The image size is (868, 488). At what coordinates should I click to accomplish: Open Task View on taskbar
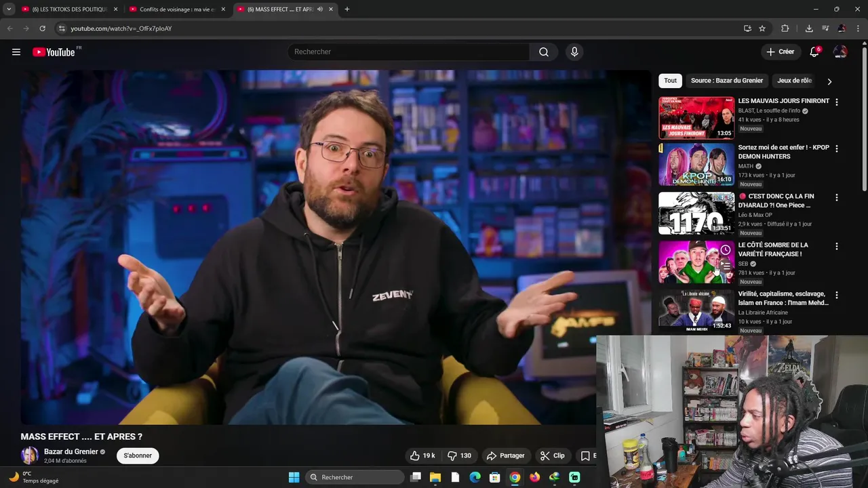(416, 477)
